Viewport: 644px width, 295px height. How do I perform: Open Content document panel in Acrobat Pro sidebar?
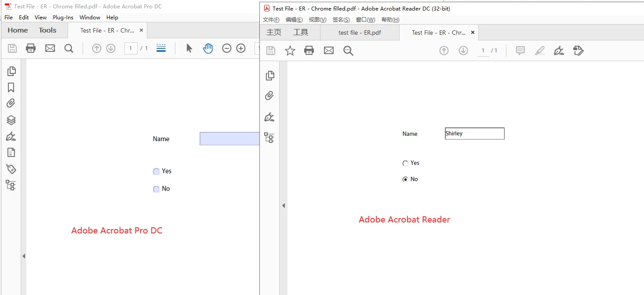point(11,153)
